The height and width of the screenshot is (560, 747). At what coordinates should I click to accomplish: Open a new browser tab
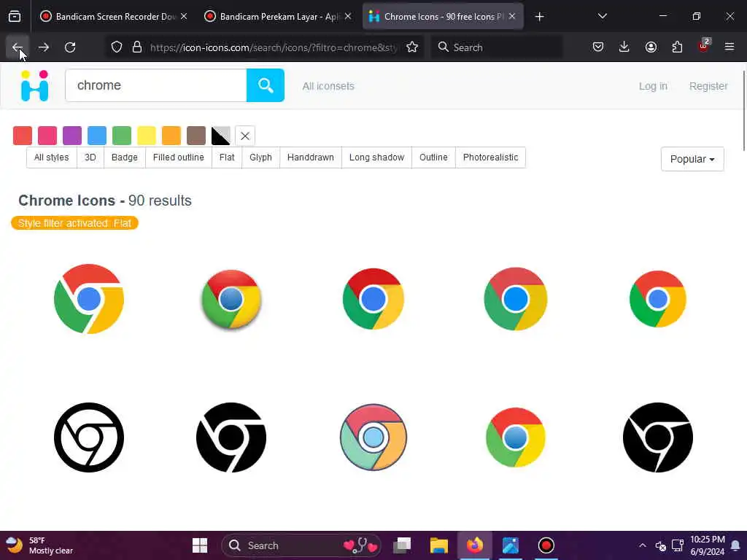539,17
